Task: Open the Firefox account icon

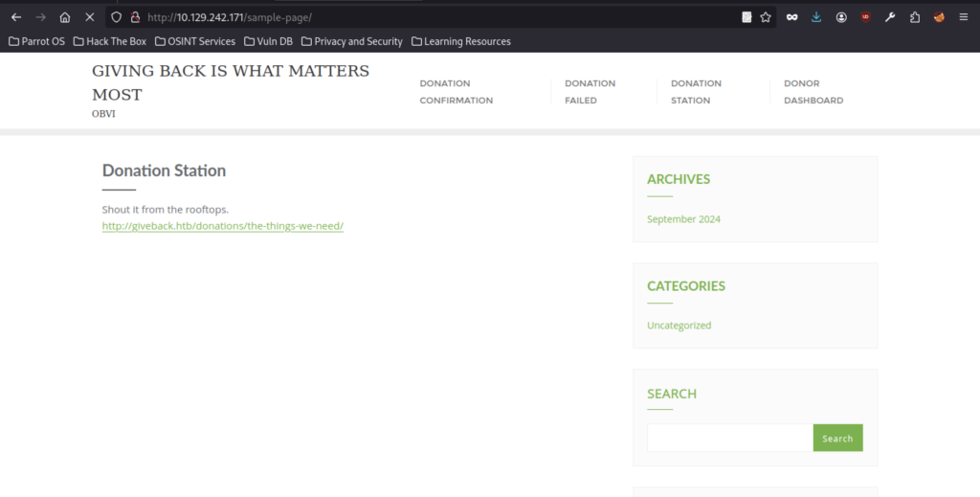Action: (841, 17)
